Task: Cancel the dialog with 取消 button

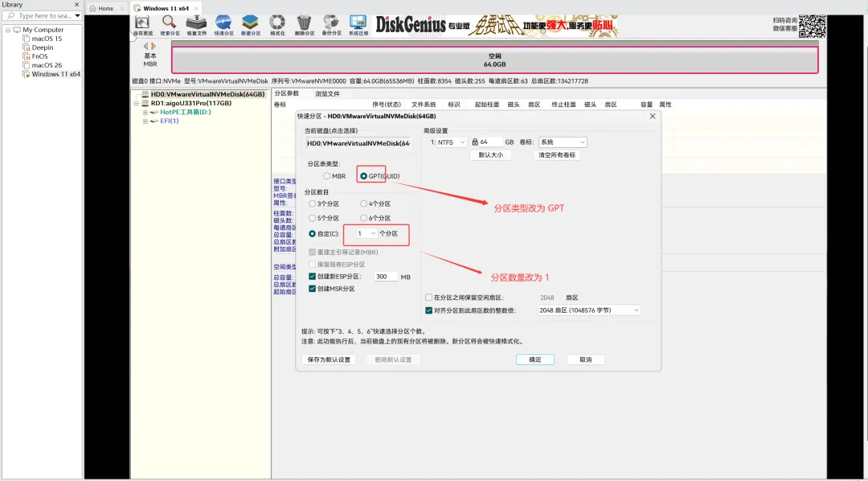Action: [x=586, y=360]
